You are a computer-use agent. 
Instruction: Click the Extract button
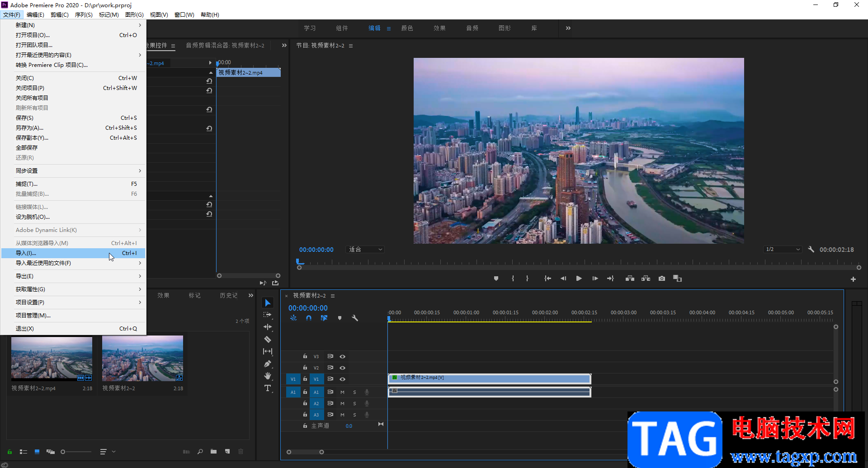pos(646,279)
